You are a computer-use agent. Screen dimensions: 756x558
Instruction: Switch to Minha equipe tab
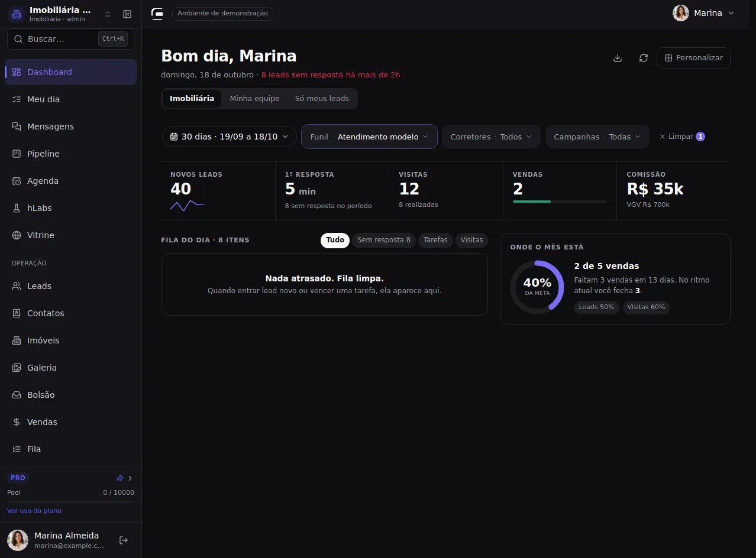coord(254,99)
